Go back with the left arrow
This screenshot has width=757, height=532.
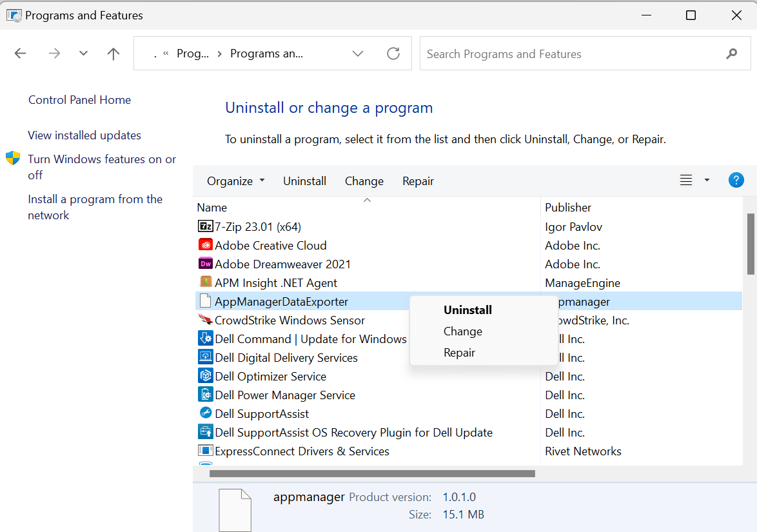tap(20, 53)
